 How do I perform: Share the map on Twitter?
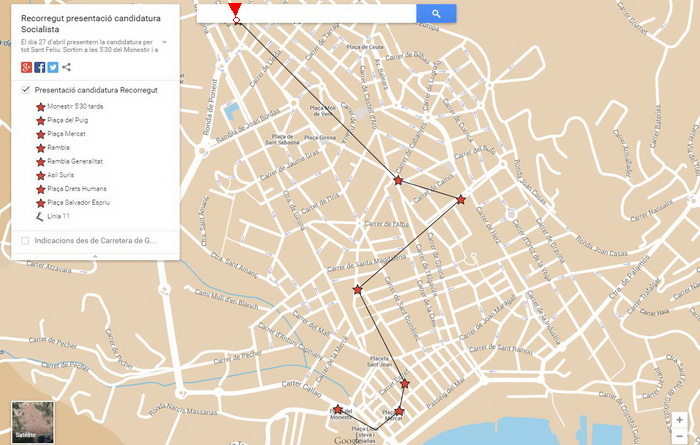[53, 67]
